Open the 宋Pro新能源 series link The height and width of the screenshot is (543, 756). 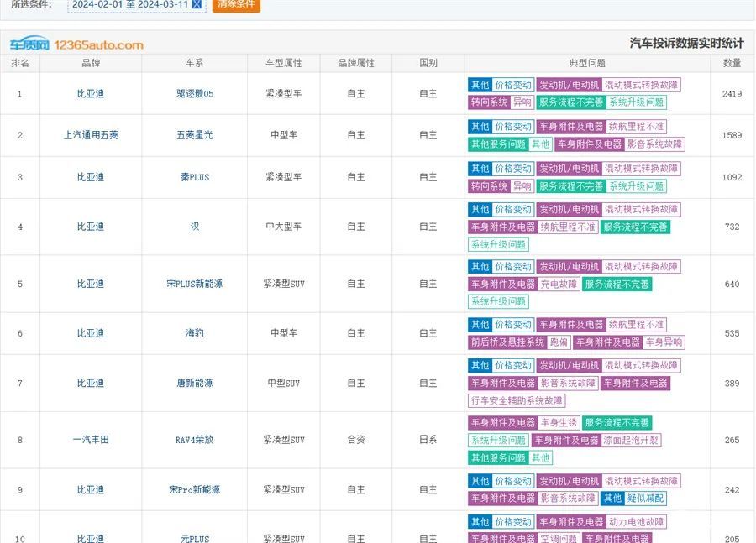tap(195, 490)
